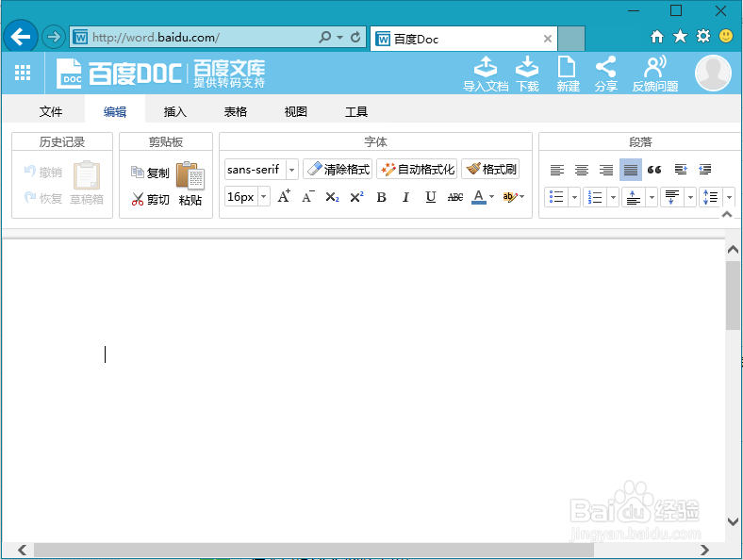
Task: Copy selection with 复制
Action: [150, 173]
